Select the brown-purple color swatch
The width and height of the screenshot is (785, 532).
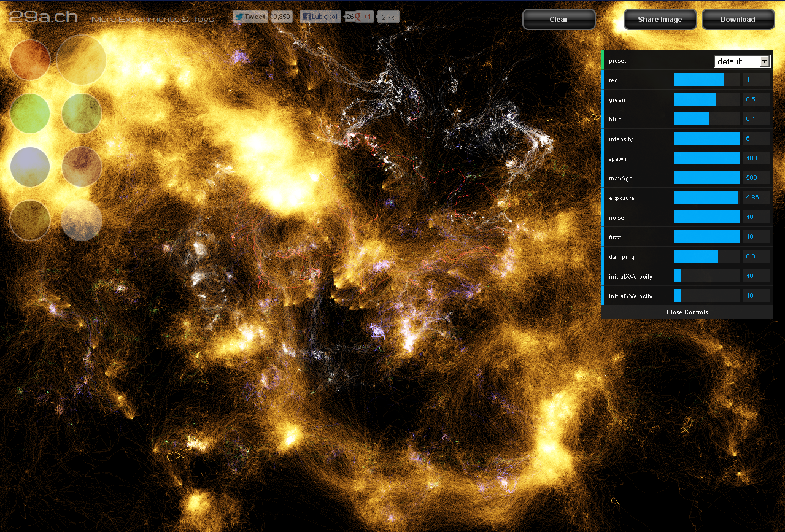point(82,167)
